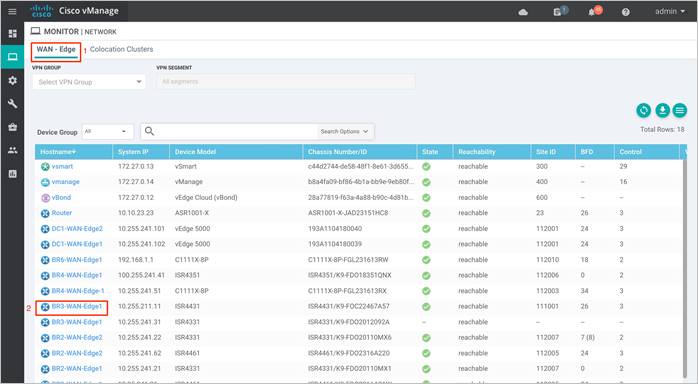The width and height of the screenshot is (698, 384).
Task: Select the Total Rows: 18 label
Action: (x=662, y=129)
